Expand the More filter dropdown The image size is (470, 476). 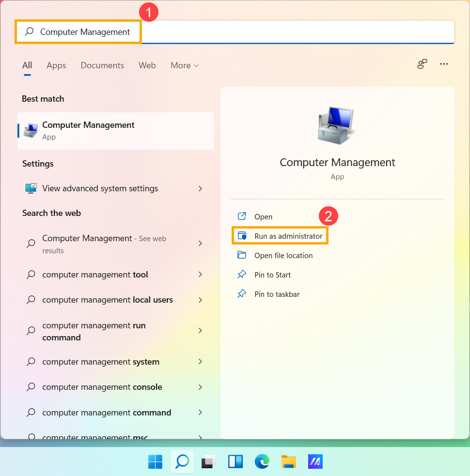click(185, 65)
